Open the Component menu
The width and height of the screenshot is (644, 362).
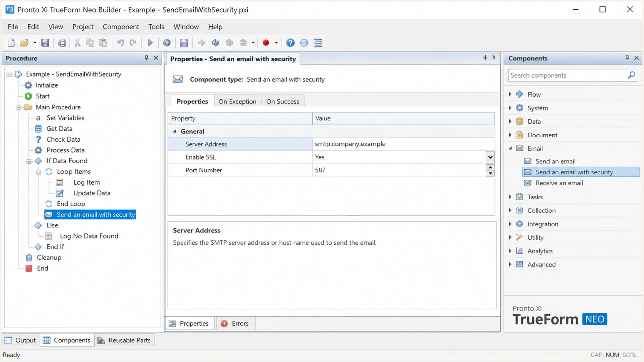pyautogui.click(x=121, y=27)
